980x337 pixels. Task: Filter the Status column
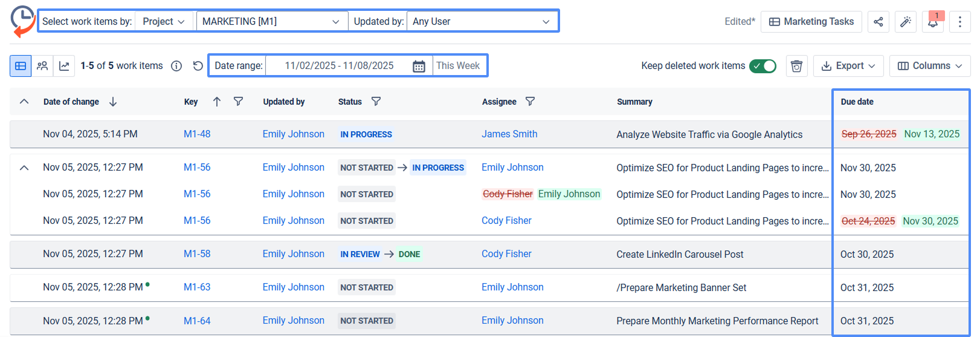point(376,102)
